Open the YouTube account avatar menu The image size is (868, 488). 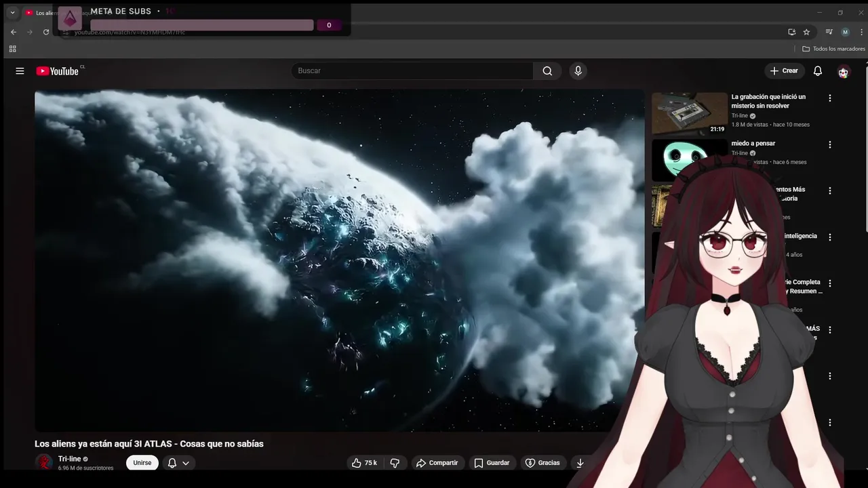click(x=843, y=71)
